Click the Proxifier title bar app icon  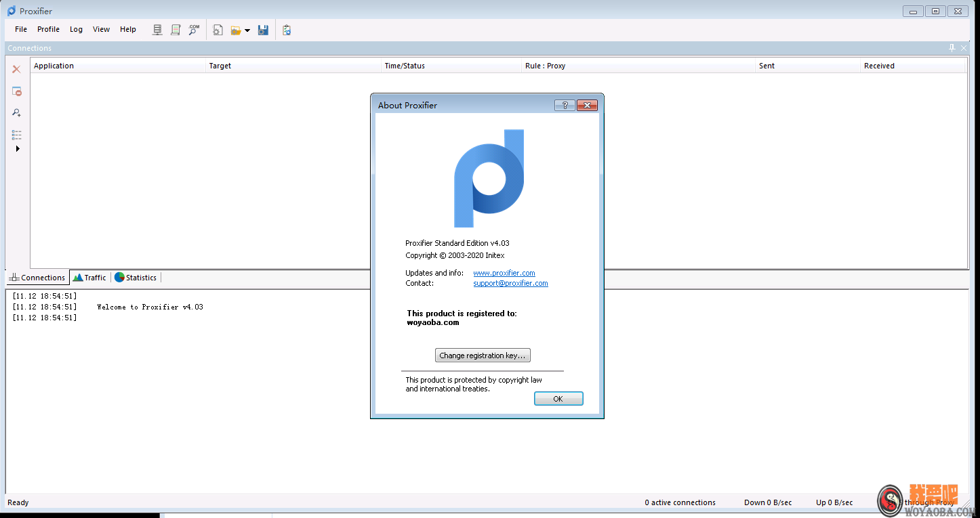click(12, 11)
